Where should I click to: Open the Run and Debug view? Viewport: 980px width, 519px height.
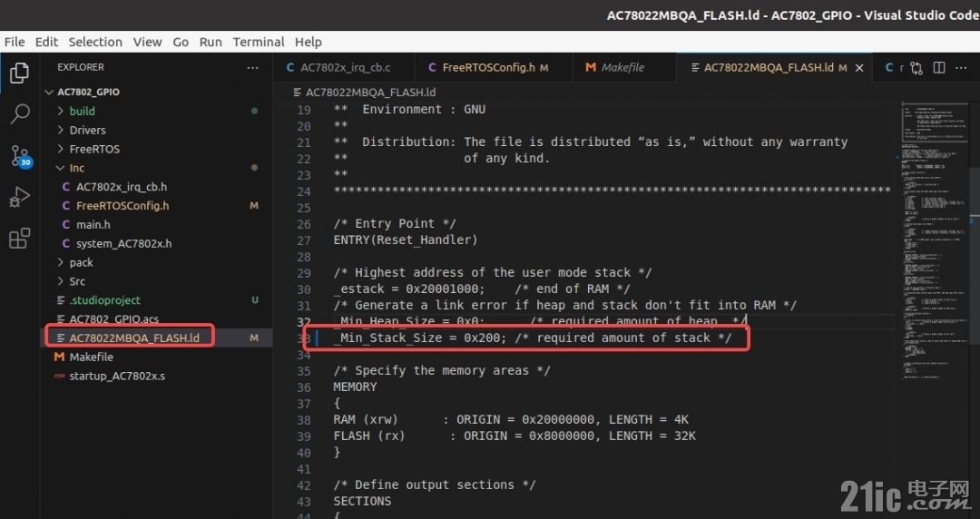(x=19, y=197)
